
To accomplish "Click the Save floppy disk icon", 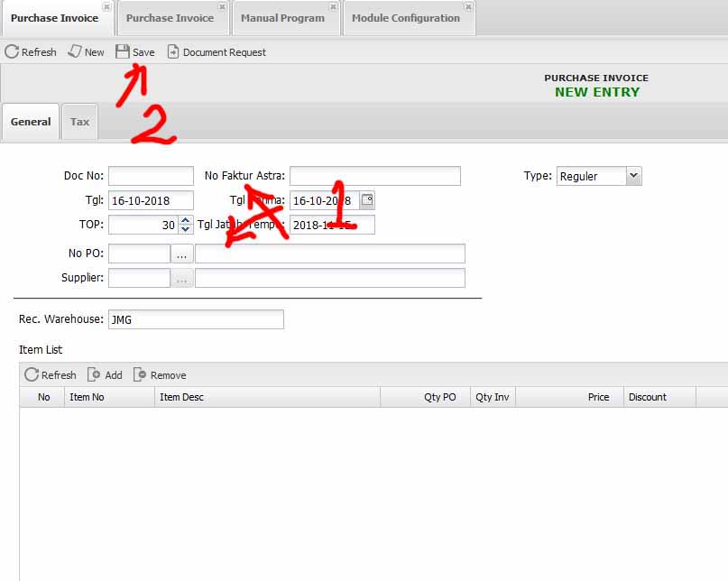I will [123, 52].
